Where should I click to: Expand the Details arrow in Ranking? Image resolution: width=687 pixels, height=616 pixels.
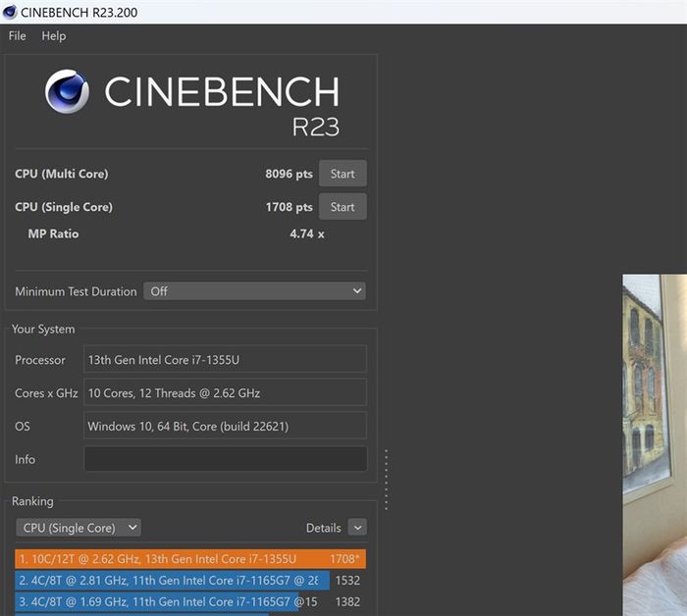pyautogui.click(x=357, y=528)
